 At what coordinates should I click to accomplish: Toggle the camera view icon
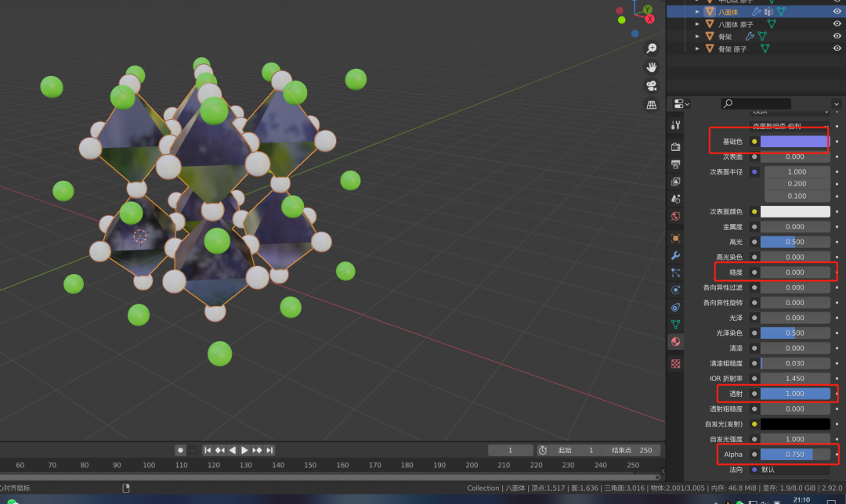(x=652, y=86)
